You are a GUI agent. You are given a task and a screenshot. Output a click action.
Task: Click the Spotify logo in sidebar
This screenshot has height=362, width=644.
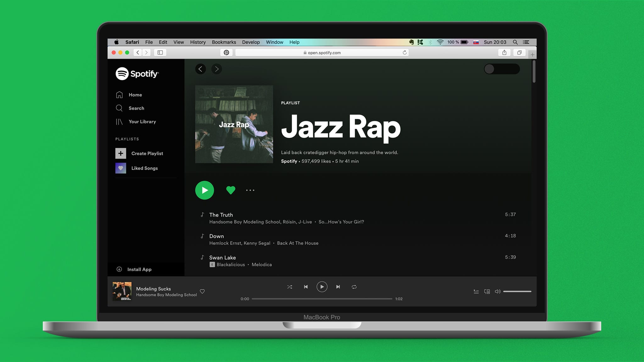point(137,74)
